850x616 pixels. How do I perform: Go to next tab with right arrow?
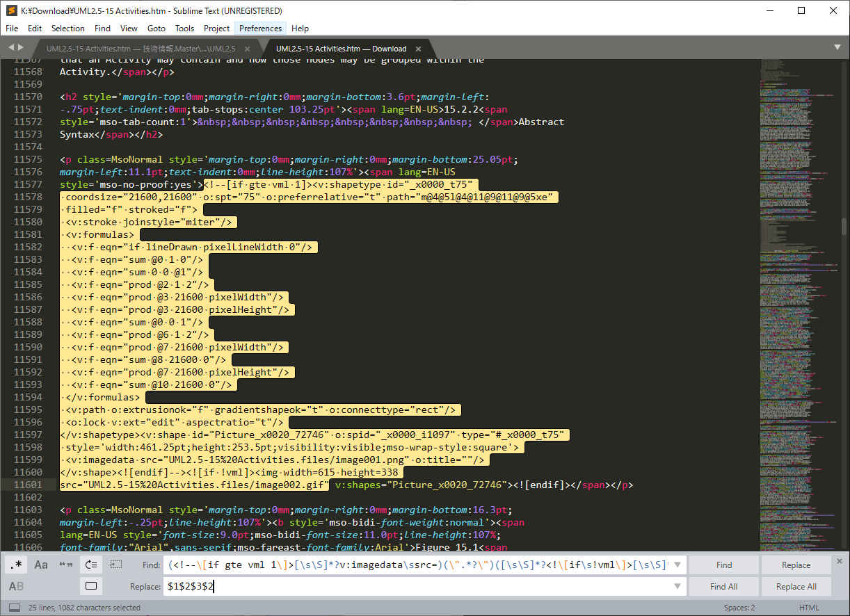21,47
